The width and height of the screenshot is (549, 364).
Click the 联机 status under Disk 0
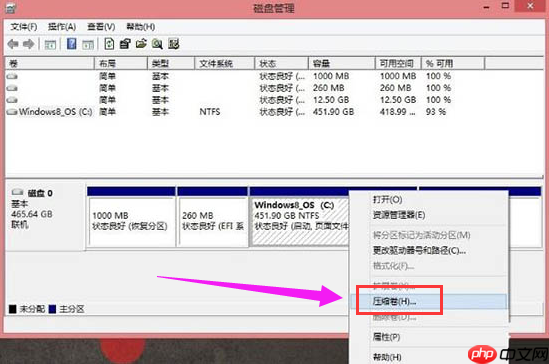[x=20, y=224]
